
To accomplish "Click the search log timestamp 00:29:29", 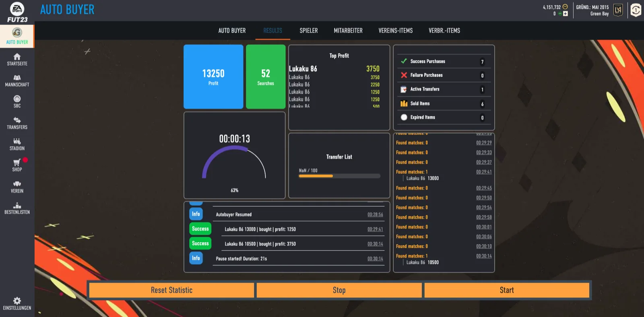I will pyautogui.click(x=484, y=143).
